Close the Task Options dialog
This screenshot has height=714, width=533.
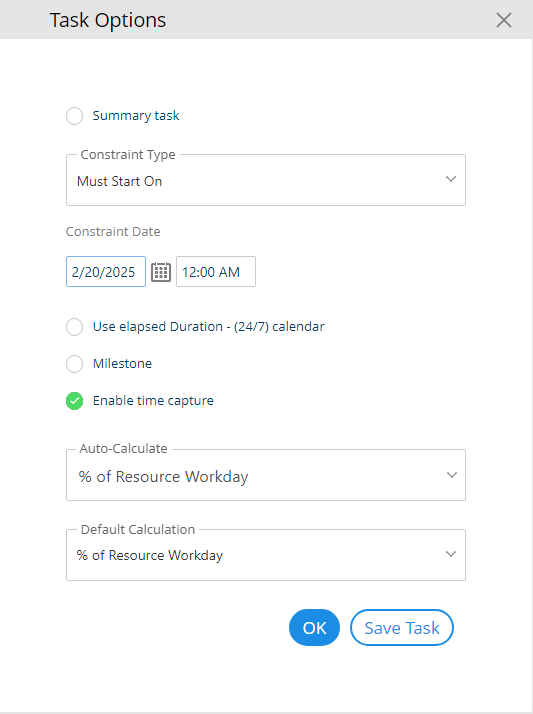pyautogui.click(x=503, y=20)
